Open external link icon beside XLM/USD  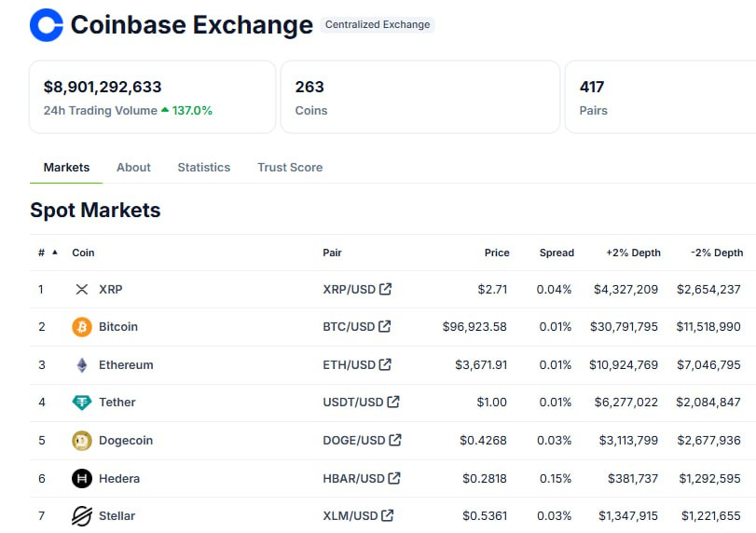(388, 515)
